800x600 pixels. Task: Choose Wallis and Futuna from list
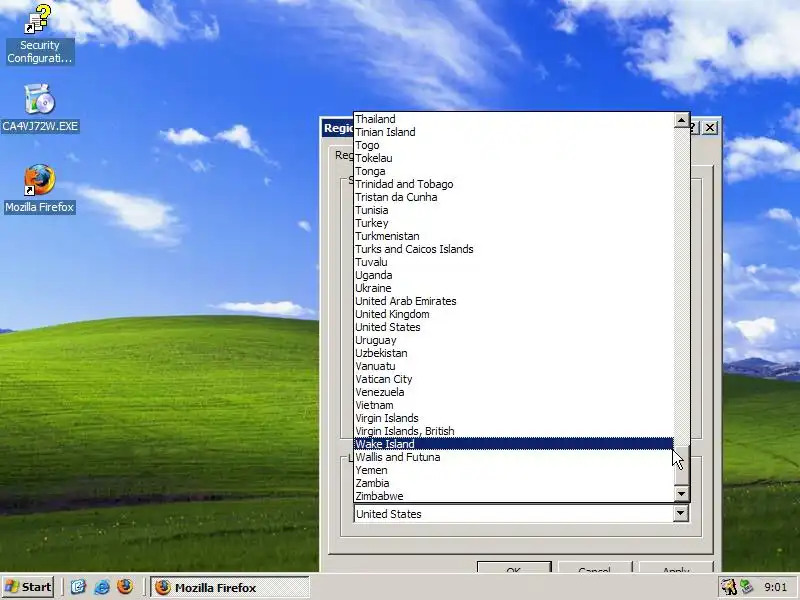[514, 457]
